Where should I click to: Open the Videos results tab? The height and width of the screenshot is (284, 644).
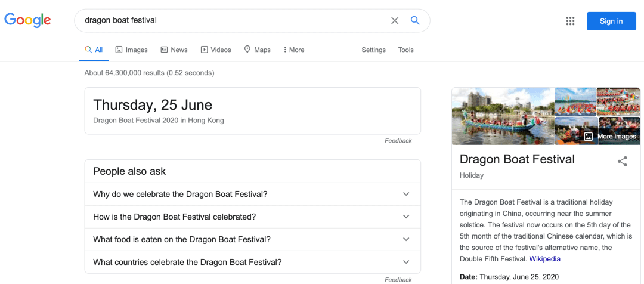click(216, 50)
